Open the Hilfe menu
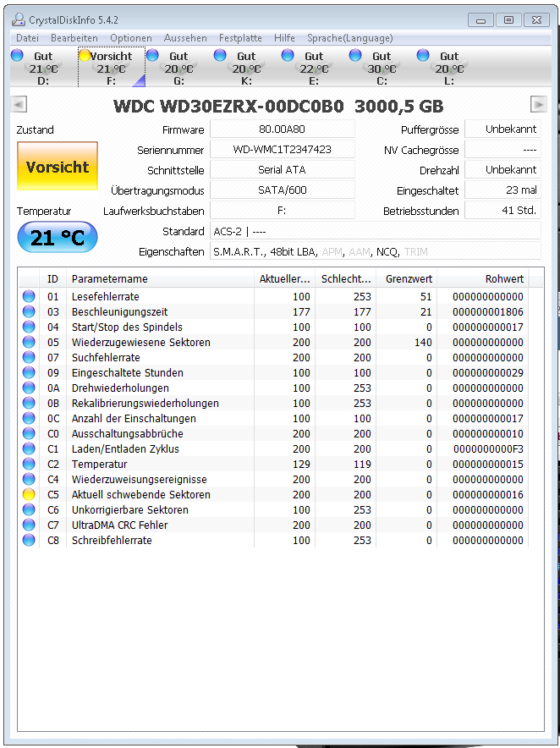 point(284,38)
